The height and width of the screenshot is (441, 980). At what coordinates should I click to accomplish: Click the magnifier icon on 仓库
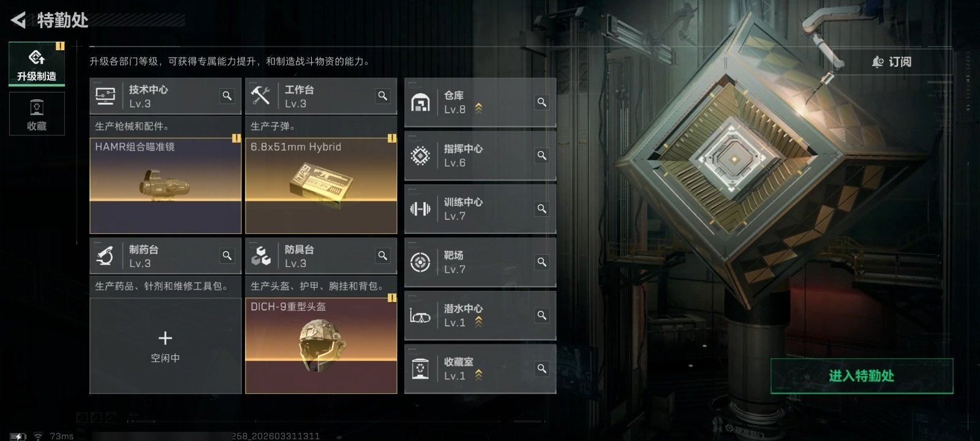(x=542, y=102)
